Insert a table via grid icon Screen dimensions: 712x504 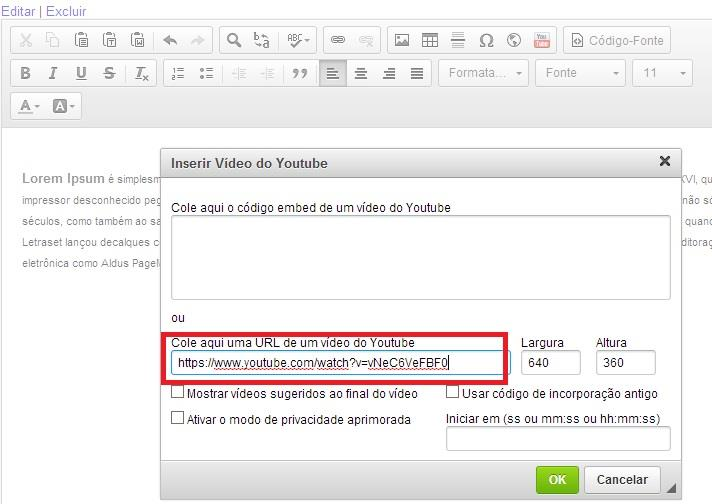coord(430,40)
